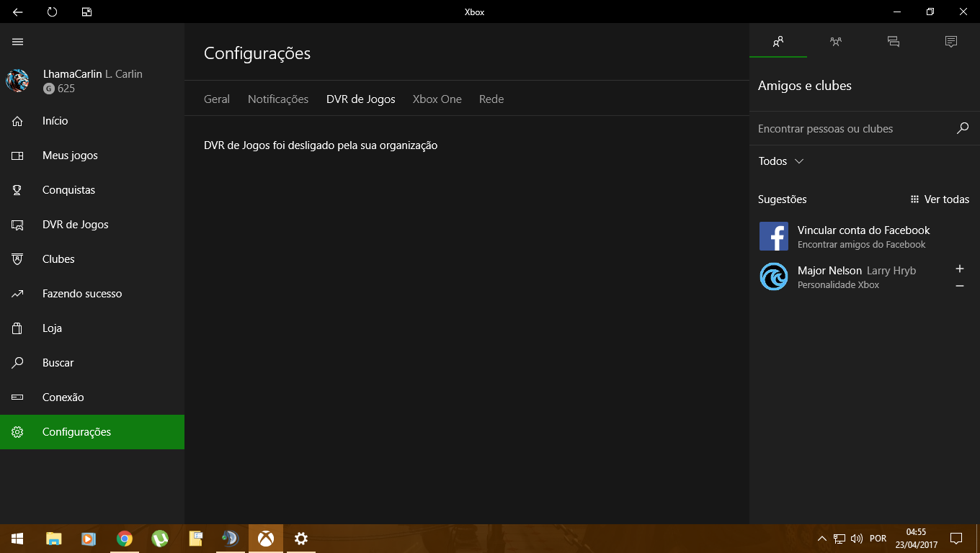The width and height of the screenshot is (980, 553).
Task: Click the compact mode icon in title bar
Action: (86, 12)
